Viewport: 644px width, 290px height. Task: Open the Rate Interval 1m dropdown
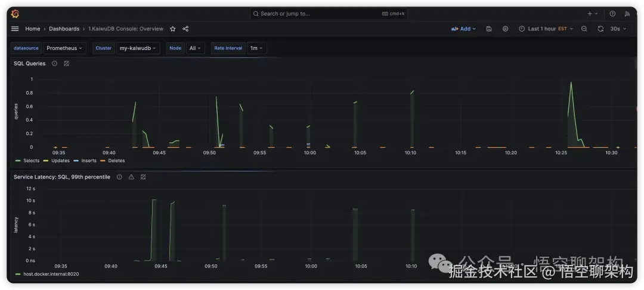coord(256,48)
